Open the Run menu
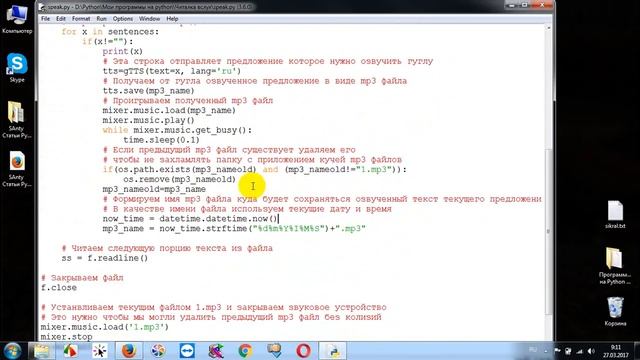The width and height of the screenshot is (640, 360). click(101, 19)
